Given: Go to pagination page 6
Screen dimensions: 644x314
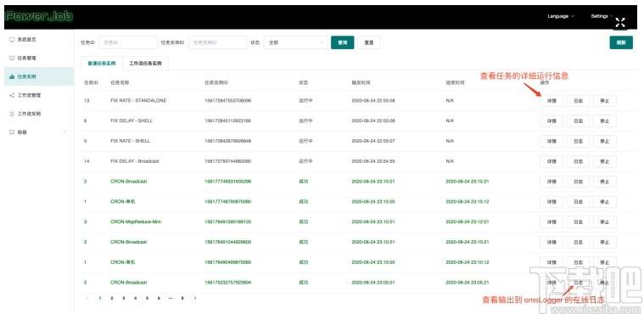Looking at the screenshot, I should pyautogui.click(x=159, y=298).
